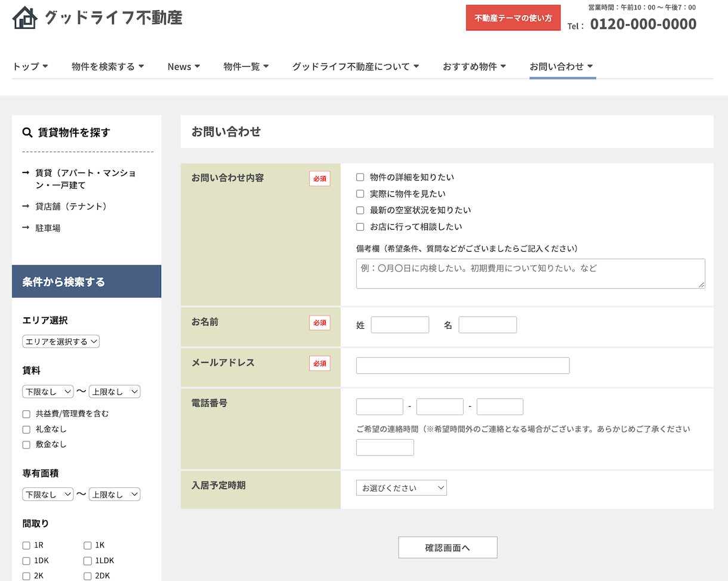Image resolution: width=728 pixels, height=581 pixels.
Task: Click the house logo icon
Action: [24, 17]
